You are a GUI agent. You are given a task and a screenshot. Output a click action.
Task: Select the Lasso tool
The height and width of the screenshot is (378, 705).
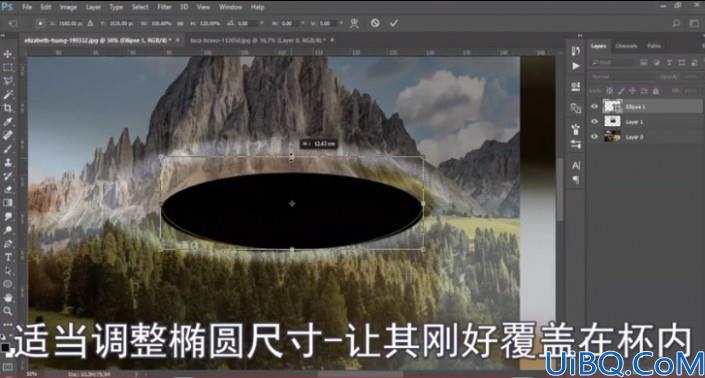(x=8, y=81)
